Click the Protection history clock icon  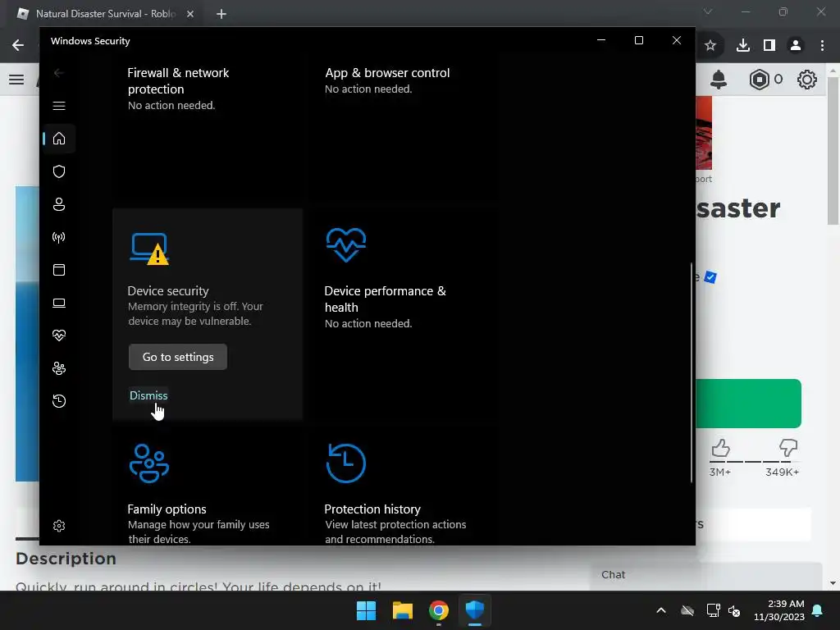(346, 463)
